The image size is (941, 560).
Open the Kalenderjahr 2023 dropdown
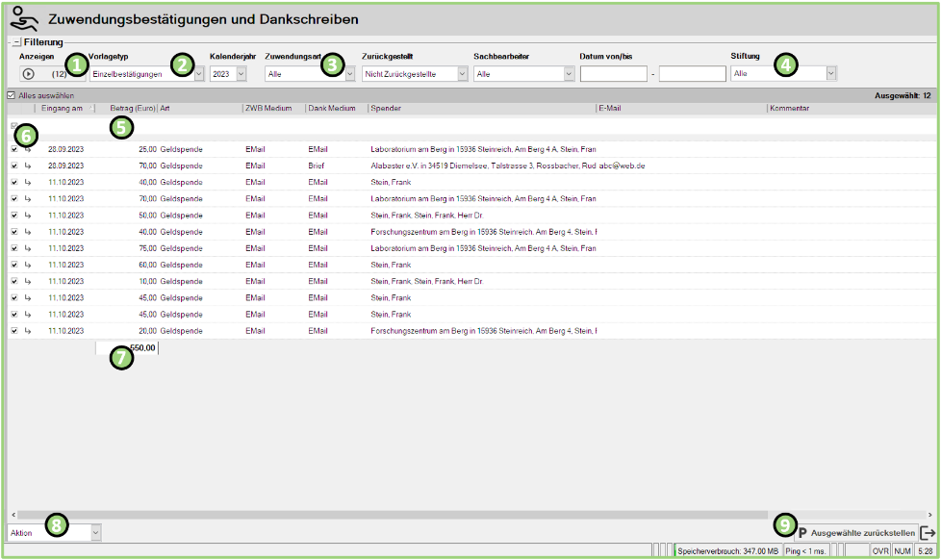click(x=241, y=73)
